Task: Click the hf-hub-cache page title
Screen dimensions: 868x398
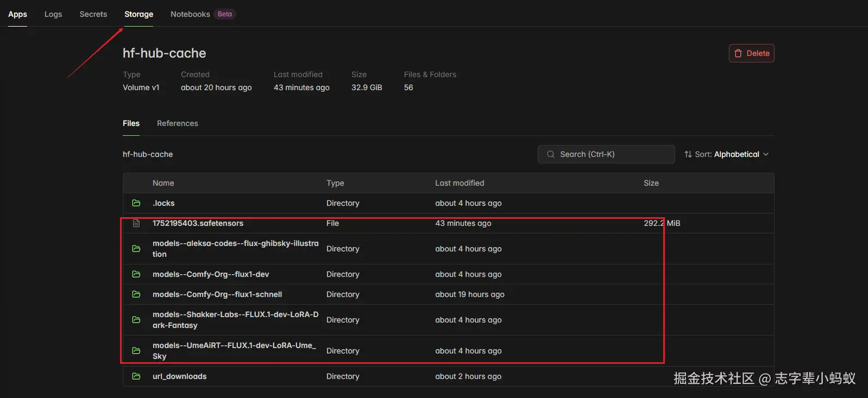Action: coord(165,53)
